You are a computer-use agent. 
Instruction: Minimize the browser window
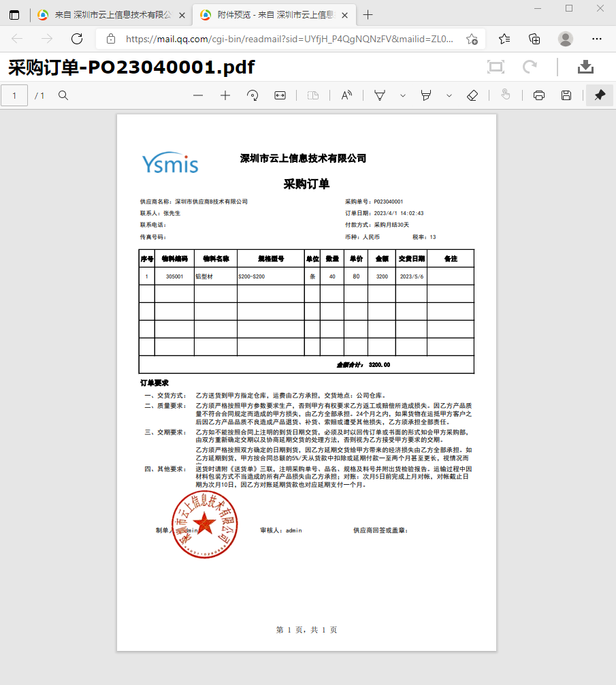[x=538, y=8]
